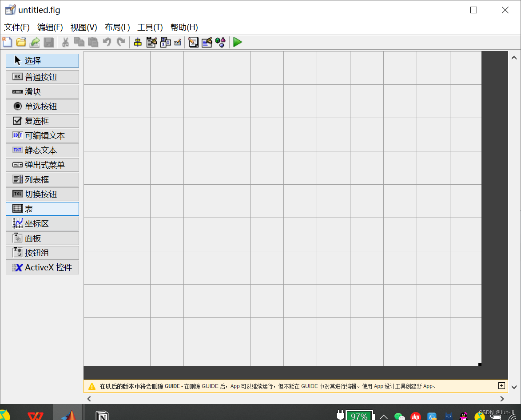Select the 单选按钮 radio button tool

pyautogui.click(x=42, y=106)
